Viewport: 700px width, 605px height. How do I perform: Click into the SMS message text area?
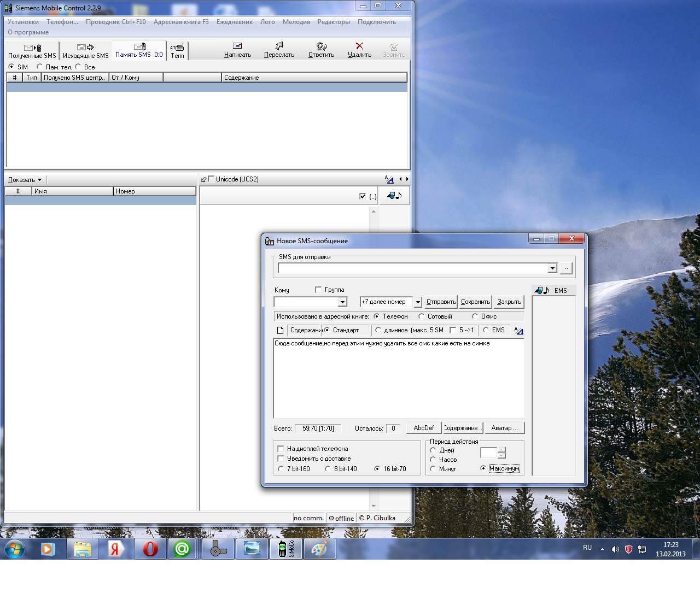click(x=399, y=378)
